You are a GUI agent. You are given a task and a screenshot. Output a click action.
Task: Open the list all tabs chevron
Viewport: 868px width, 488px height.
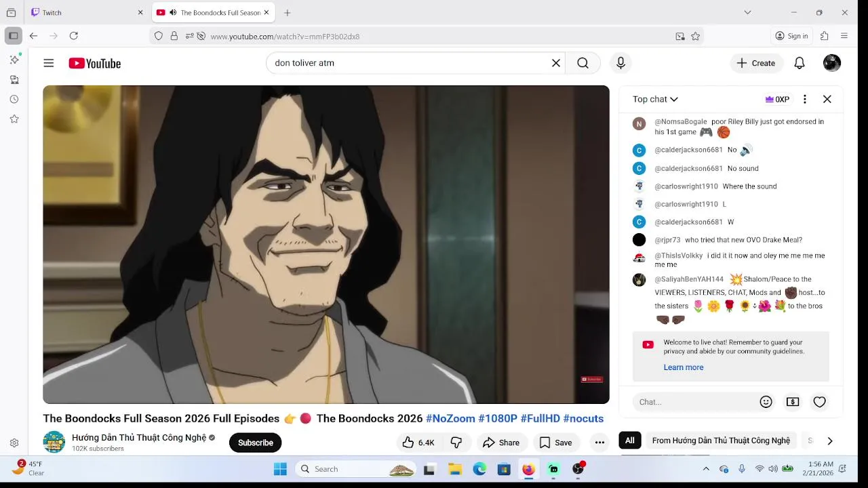tap(747, 13)
